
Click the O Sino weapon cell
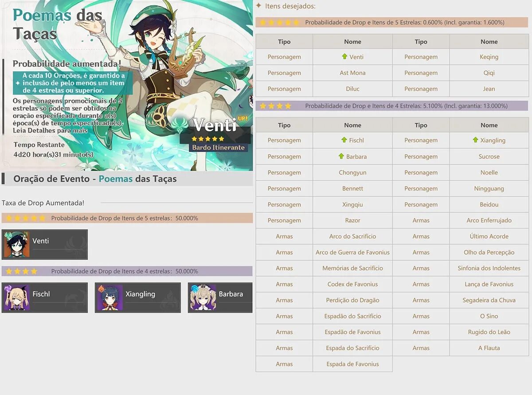(489, 316)
